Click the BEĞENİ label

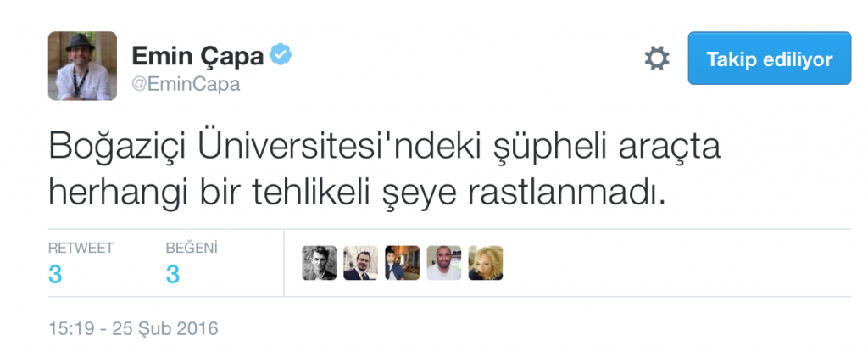tap(192, 248)
